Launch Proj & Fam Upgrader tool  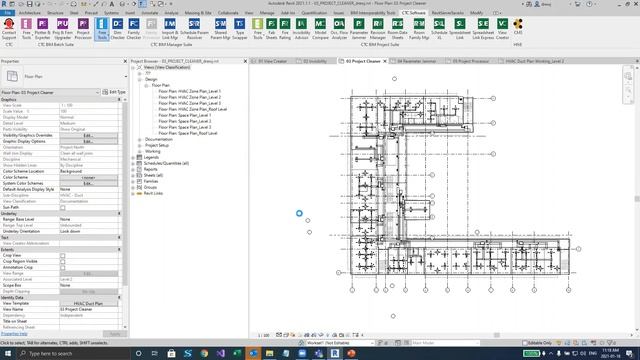[x=62, y=29]
